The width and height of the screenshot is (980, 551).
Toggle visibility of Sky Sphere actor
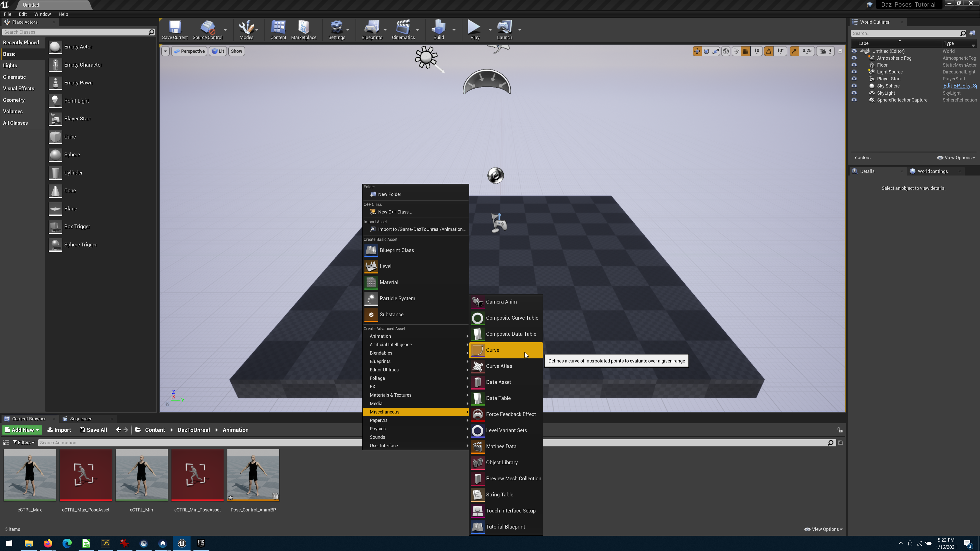point(854,86)
